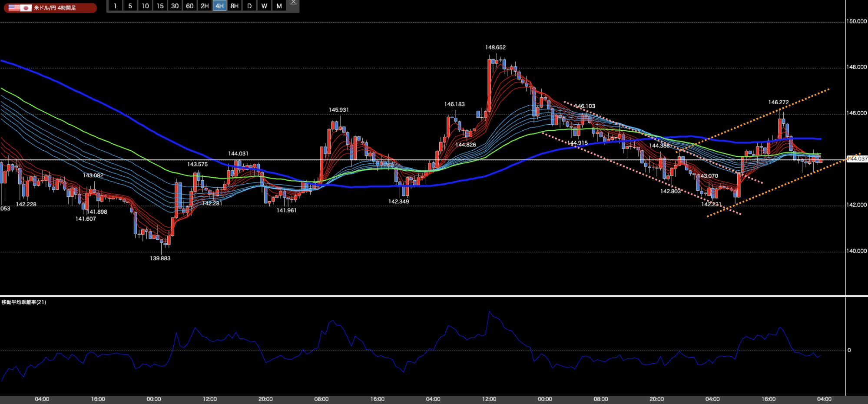Select the daily (D) timeframe
This screenshot has width=868, height=404.
click(249, 6)
